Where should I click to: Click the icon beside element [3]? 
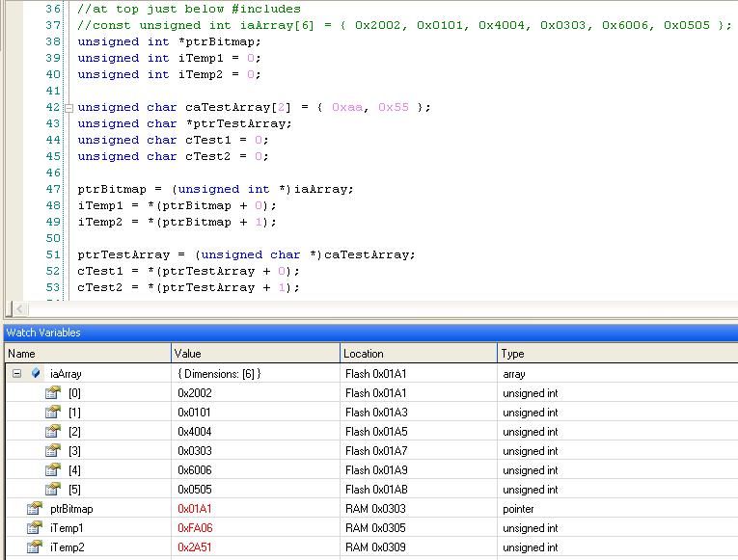[x=53, y=450]
